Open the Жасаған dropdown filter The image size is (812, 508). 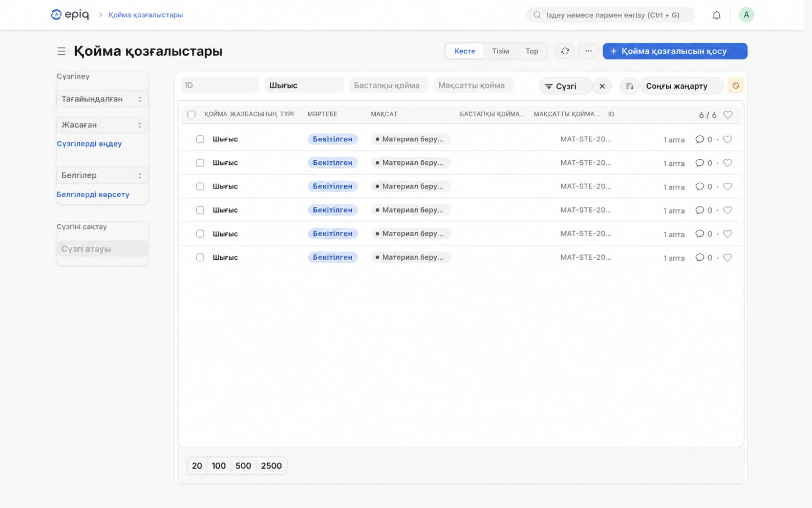tap(102, 125)
